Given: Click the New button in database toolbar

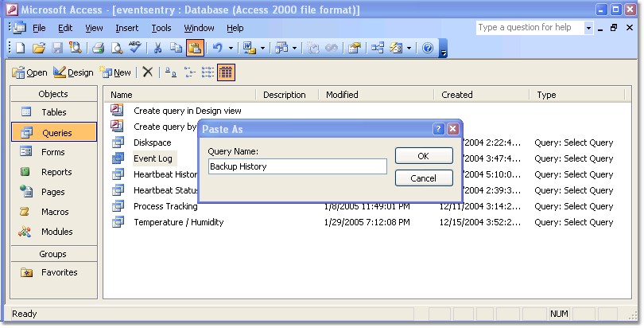Looking at the screenshot, I should pyautogui.click(x=116, y=72).
